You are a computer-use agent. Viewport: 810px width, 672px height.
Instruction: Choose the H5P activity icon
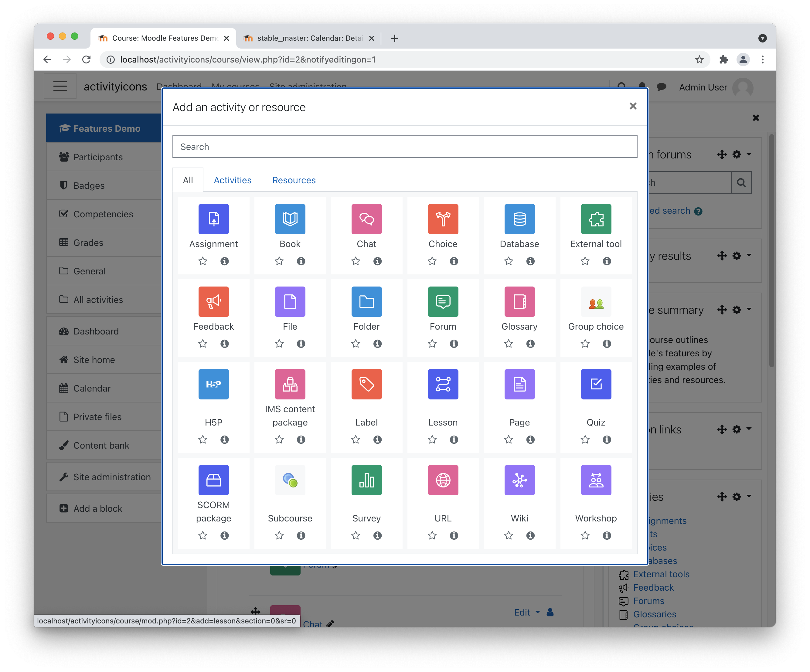tap(213, 384)
